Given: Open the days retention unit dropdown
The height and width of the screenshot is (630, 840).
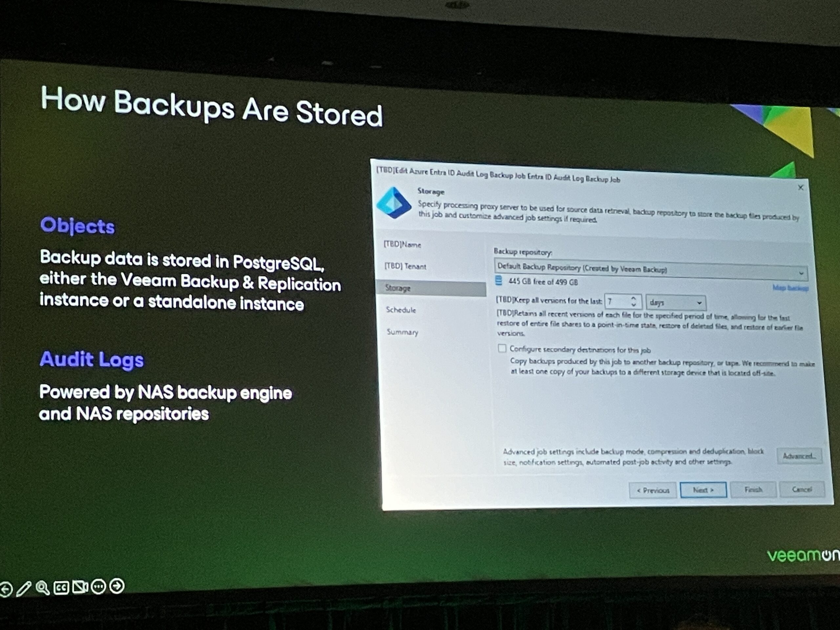Looking at the screenshot, I should point(676,302).
